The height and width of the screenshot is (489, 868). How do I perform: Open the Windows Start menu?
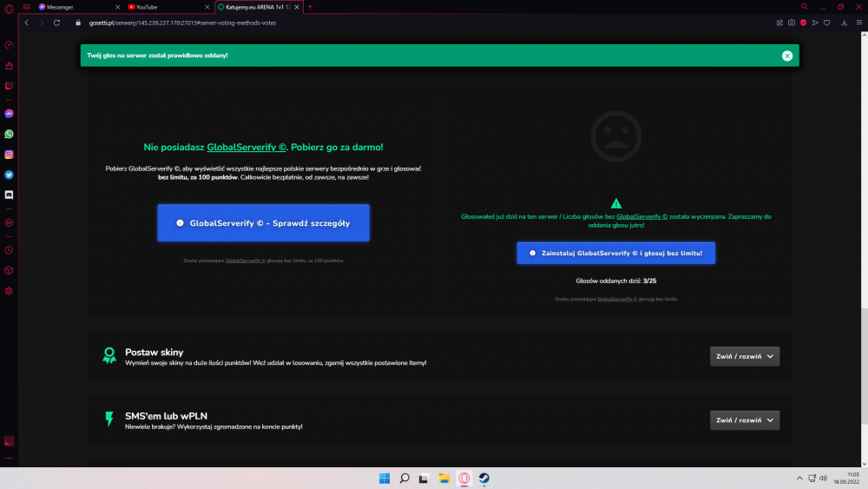click(385, 479)
